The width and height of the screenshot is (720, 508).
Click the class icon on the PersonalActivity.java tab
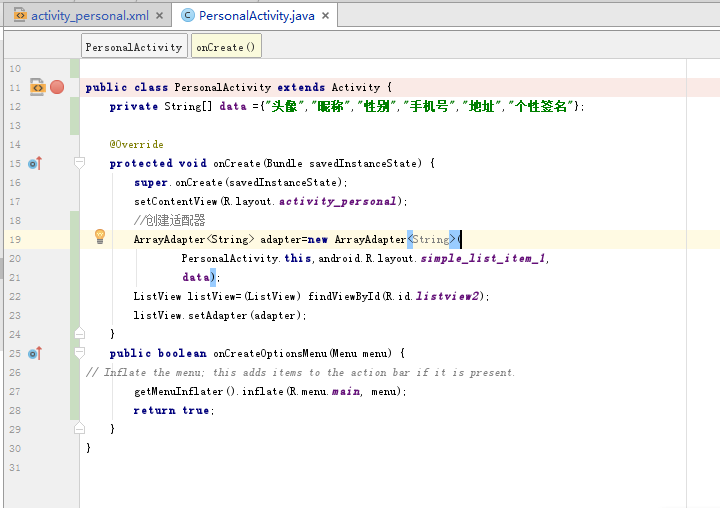(187, 16)
